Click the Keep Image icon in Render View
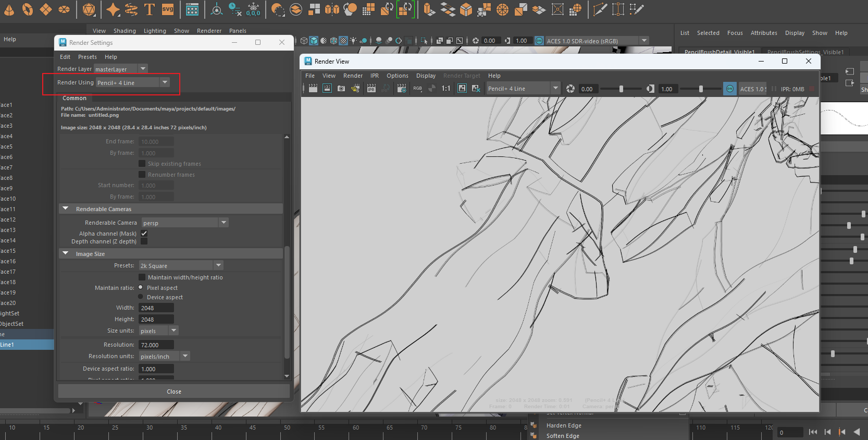This screenshot has height=440, width=868. coord(462,89)
